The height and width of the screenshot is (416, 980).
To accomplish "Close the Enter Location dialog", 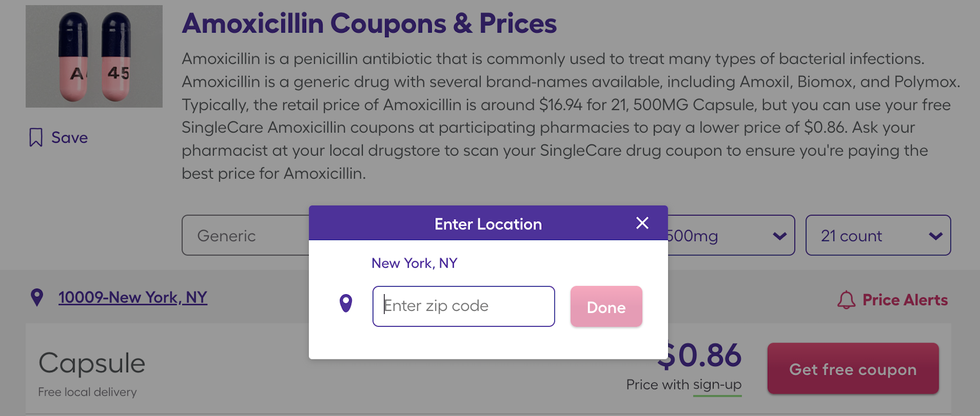I will point(642,223).
